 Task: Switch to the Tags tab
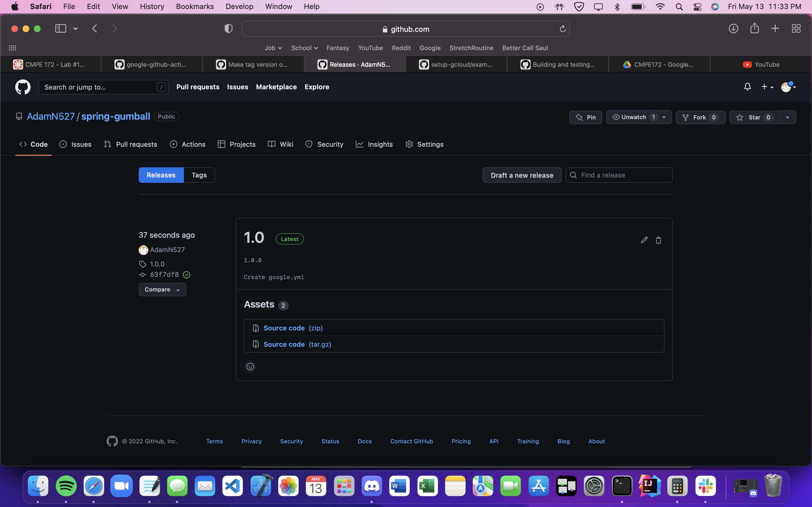coord(199,175)
